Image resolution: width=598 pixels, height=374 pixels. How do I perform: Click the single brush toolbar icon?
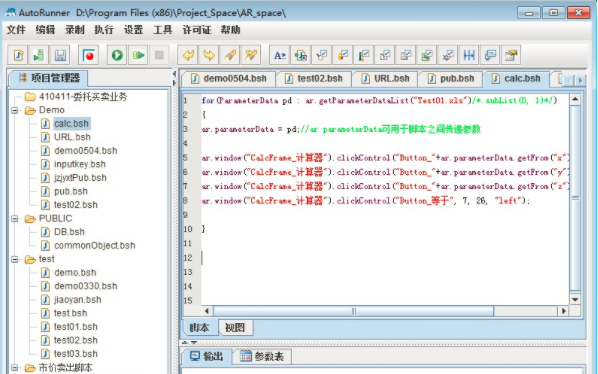click(230, 56)
